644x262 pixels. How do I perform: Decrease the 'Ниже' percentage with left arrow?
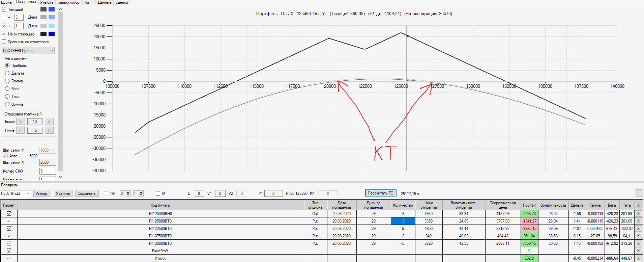click(20, 130)
